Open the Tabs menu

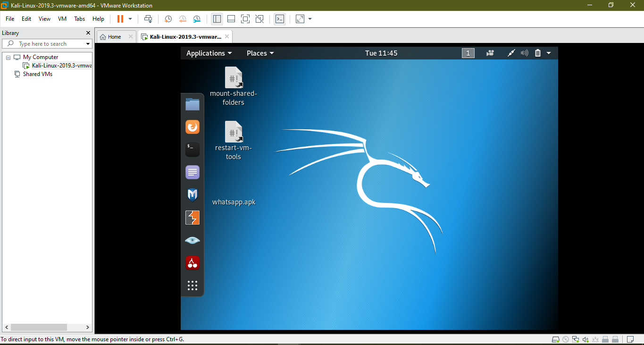tap(80, 19)
